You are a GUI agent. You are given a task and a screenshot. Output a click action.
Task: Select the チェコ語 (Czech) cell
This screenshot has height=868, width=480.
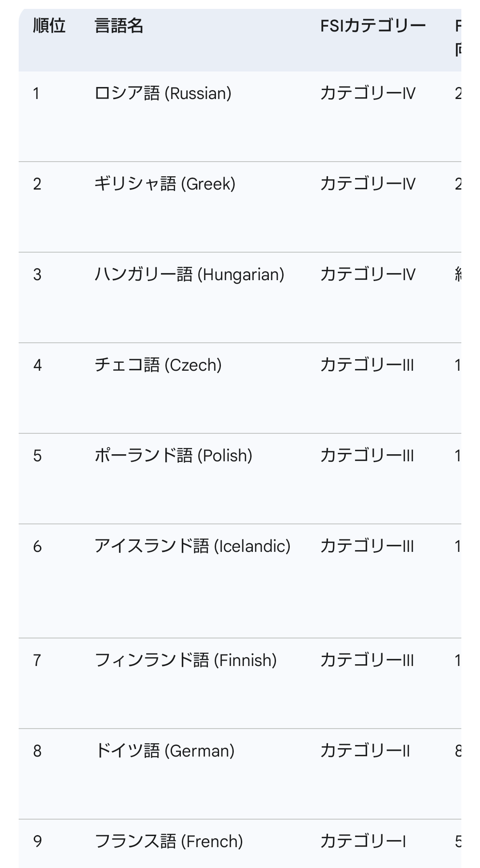158,365
